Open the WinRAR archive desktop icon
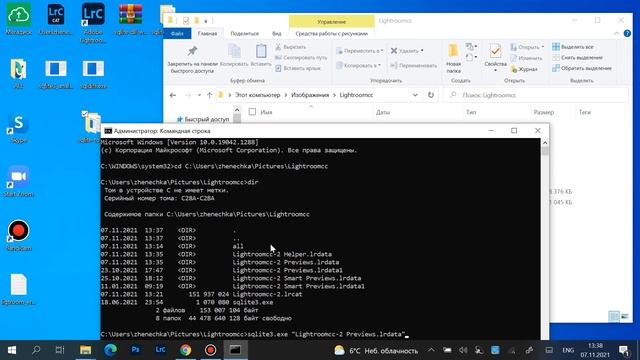Screen dimensions: 640x360 coord(131,19)
